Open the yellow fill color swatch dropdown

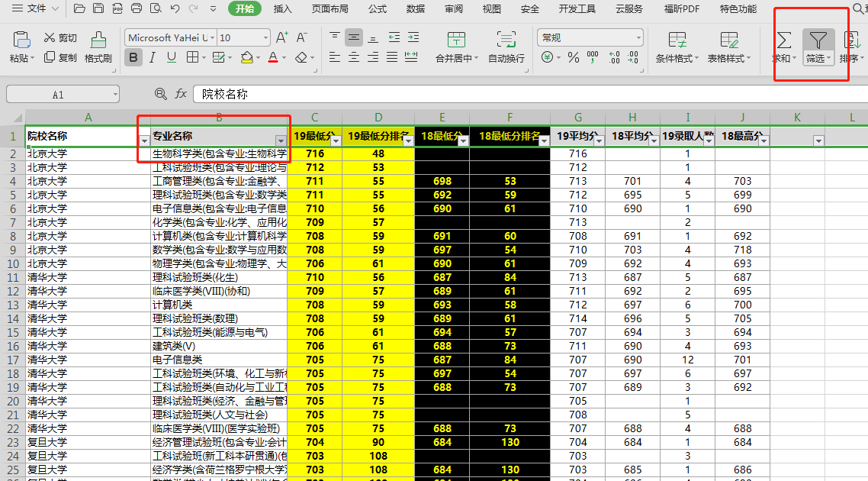tap(257, 56)
